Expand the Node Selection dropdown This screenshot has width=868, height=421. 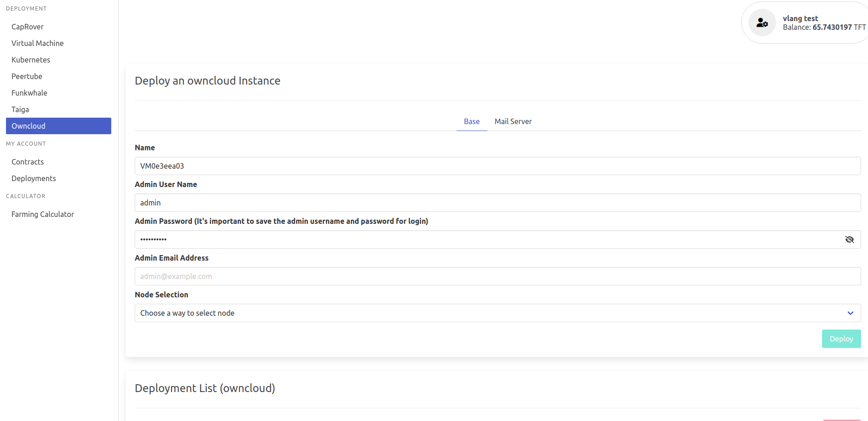tap(497, 313)
